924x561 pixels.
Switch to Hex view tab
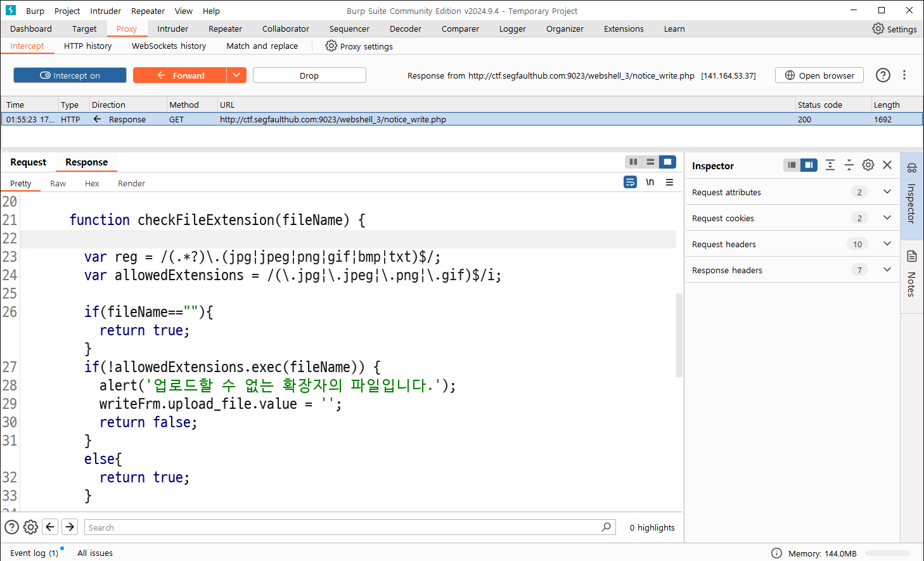92,183
